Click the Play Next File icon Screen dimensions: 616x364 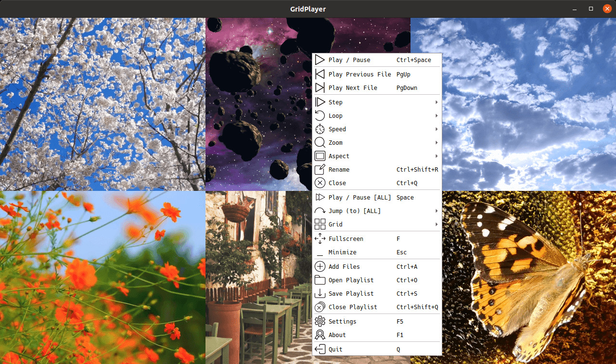pos(320,88)
